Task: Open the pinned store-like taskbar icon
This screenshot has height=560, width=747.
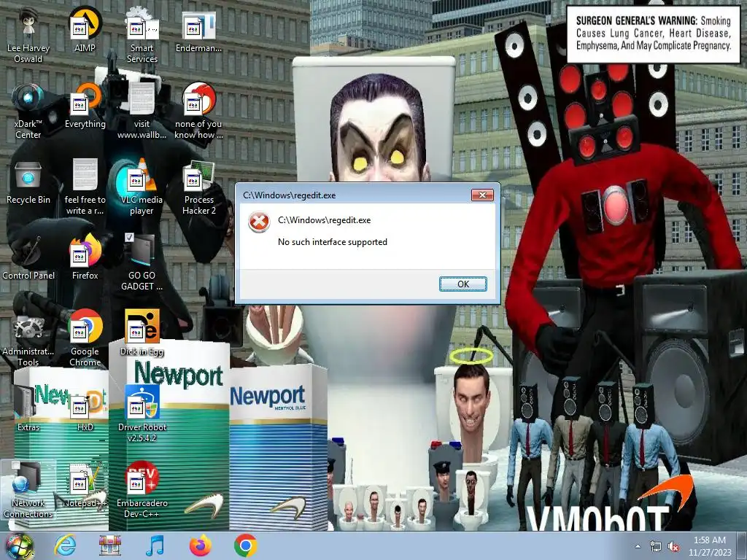Action: [110, 545]
